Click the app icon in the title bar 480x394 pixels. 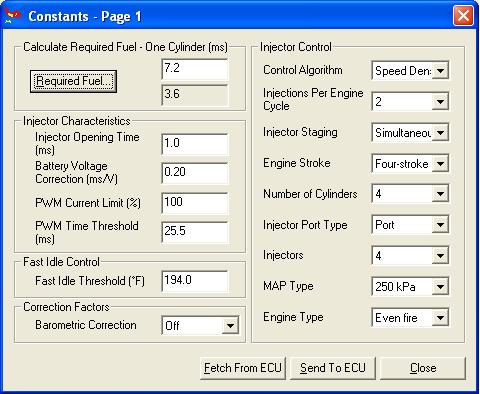pos(12,16)
